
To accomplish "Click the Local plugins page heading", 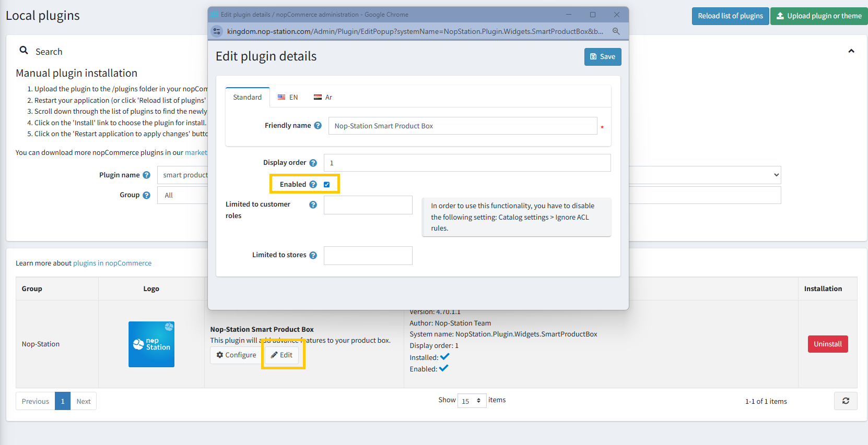I will 43,16.
